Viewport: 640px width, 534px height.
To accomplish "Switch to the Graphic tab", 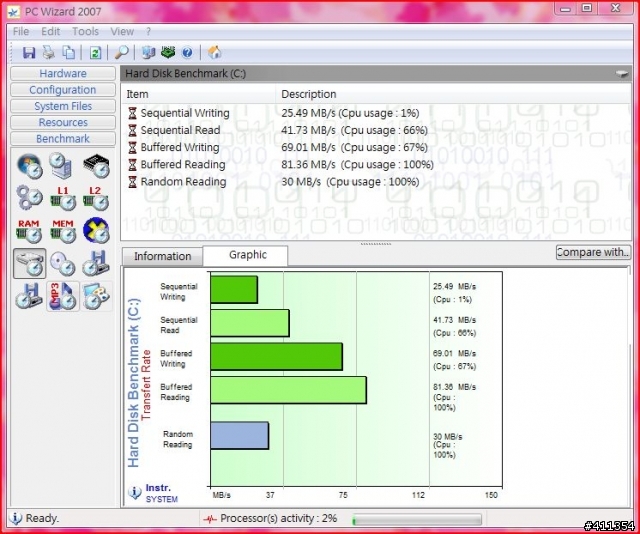I will tap(246, 255).
